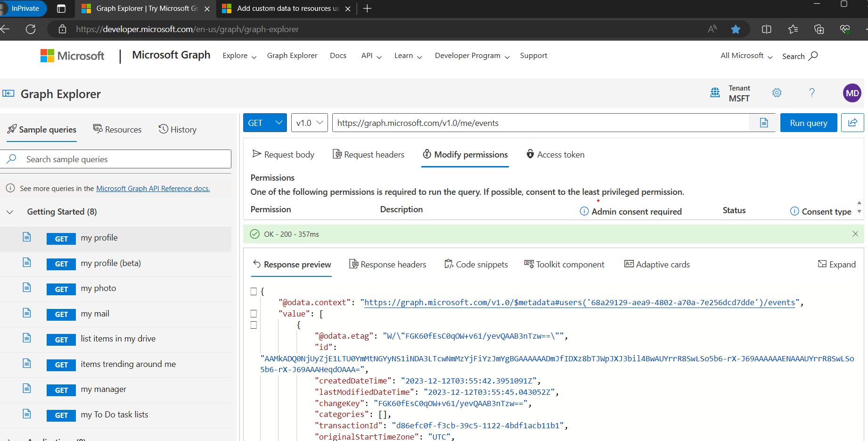The width and height of the screenshot is (868, 441).
Task: Toggle the first event object collapse box
Action: 254,325
